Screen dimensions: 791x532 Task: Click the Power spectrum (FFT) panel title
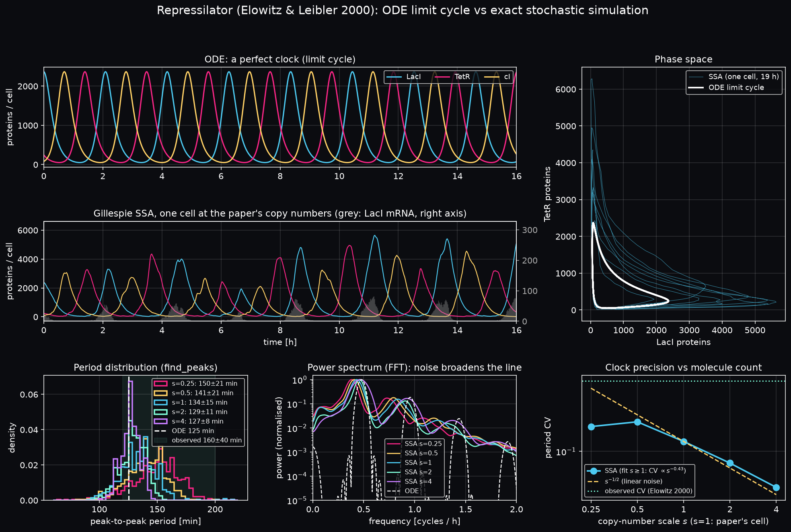click(x=415, y=368)
